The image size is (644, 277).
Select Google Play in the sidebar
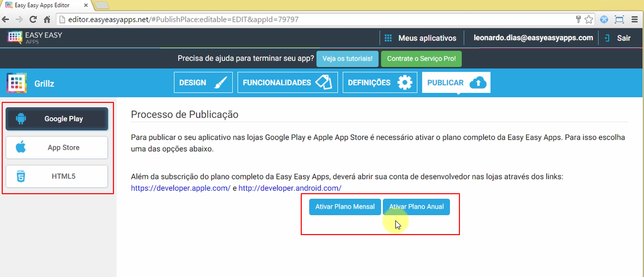click(x=57, y=119)
